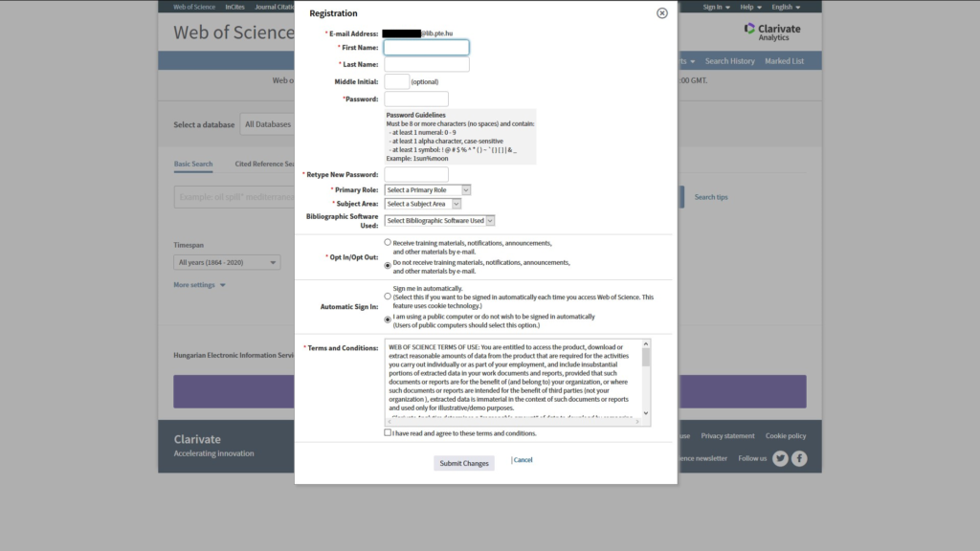Viewport: 980px width, 551px height.
Task: Click the Retype New Password field
Action: [416, 174]
